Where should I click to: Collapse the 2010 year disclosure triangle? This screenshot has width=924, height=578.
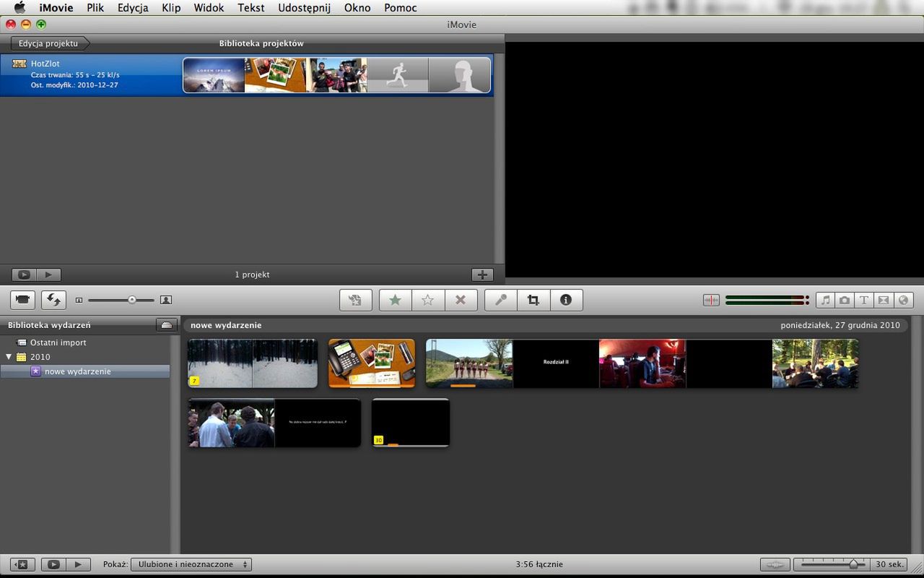(x=9, y=357)
